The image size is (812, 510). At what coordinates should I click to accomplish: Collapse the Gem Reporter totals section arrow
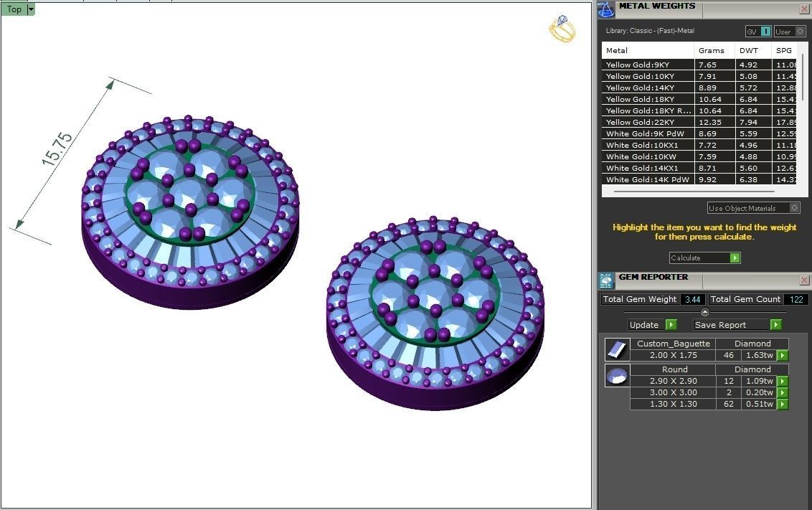[705, 312]
